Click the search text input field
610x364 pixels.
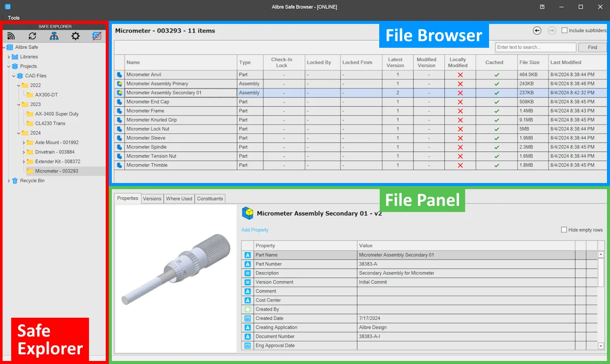pos(536,47)
